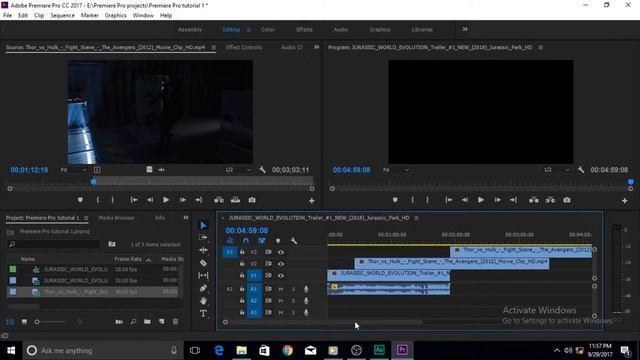The height and width of the screenshot is (360, 640).
Task: Solo audio track A2
Action: click(x=293, y=301)
